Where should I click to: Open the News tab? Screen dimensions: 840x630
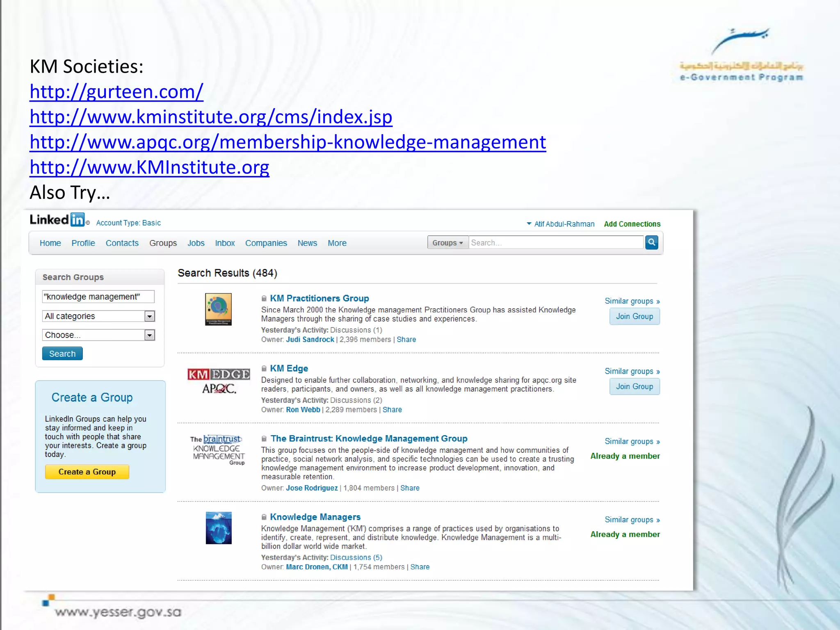point(308,243)
